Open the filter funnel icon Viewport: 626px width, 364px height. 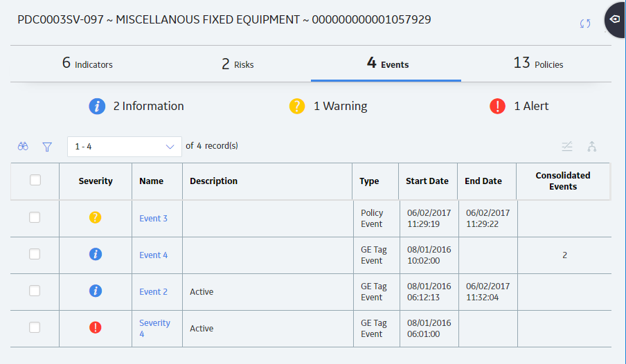point(47,147)
